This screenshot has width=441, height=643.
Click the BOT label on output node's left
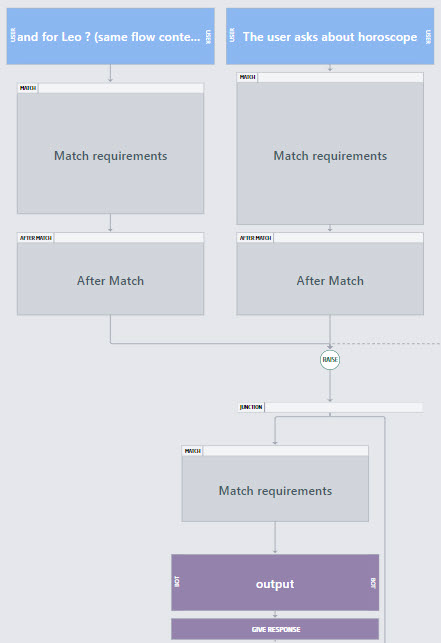click(x=177, y=581)
